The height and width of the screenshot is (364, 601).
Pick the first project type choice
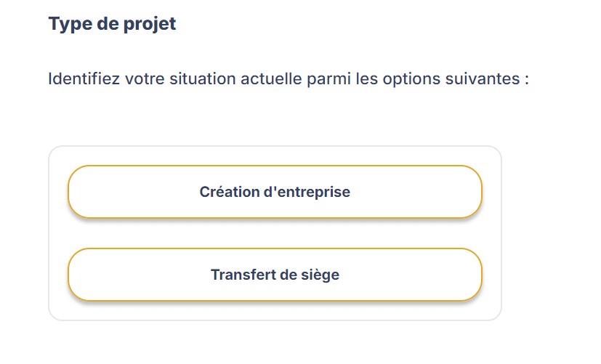[275, 192]
